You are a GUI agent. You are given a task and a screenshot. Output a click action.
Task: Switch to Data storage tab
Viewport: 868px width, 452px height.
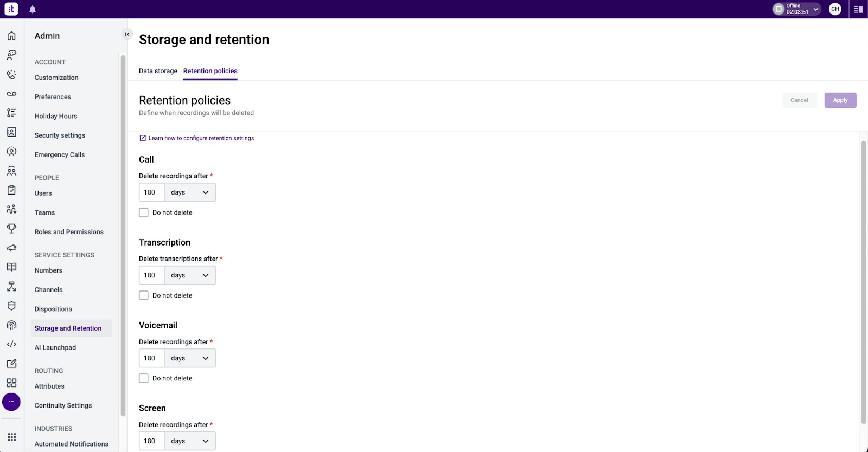[x=158, y=71]
